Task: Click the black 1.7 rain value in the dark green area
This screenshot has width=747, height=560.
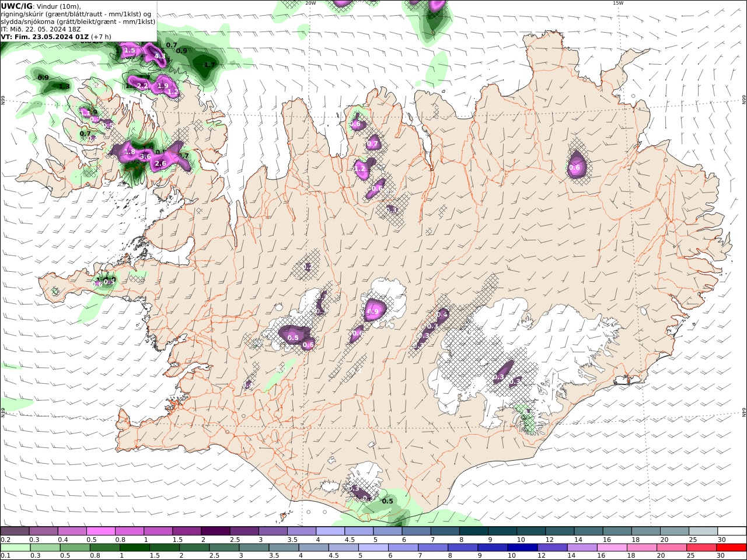Action: pos(210,65)
